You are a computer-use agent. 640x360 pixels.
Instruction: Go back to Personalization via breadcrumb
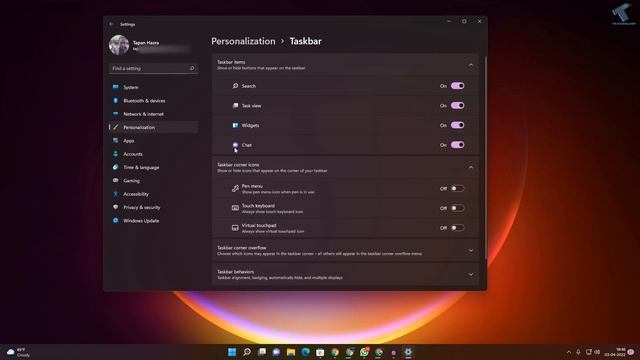coord(243,41)
